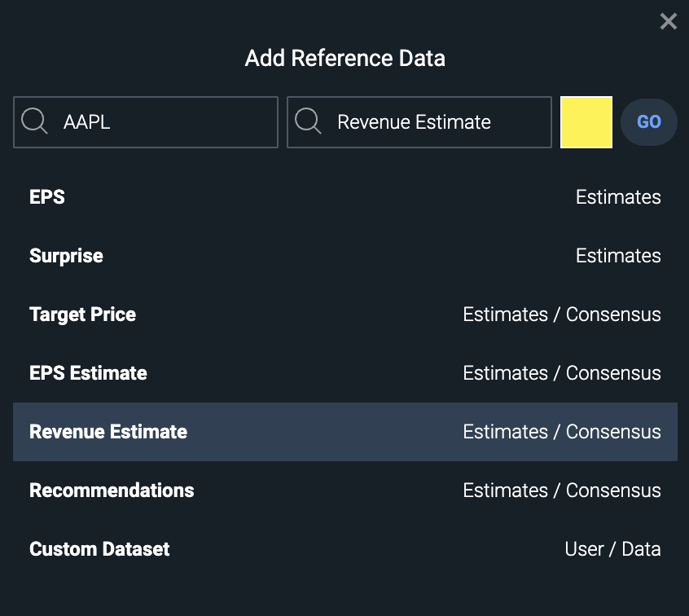Screen dimensions: 689x616
Task: Click the Add Reference Data title
Action: (x=344, y=58)
